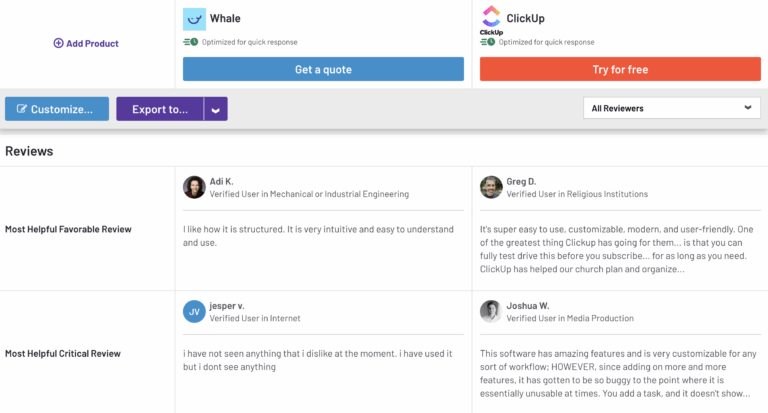Click Joshua W.'s reviewer avatar
The height and width of the screenshot is (413, 768).
(x=491, y=311)
